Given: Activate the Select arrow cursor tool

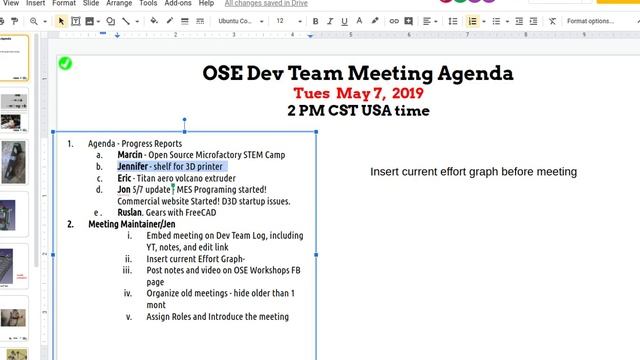Looking at the screenshot, I should [x=61, y=21].
